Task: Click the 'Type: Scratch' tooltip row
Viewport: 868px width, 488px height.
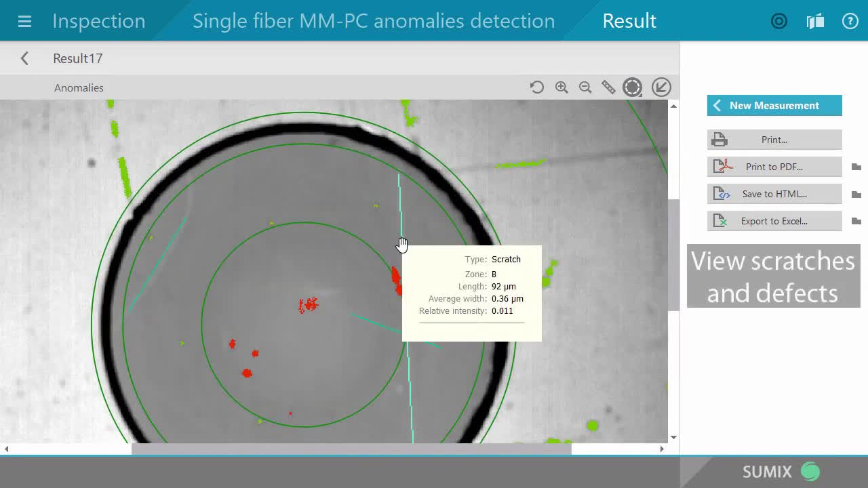Action: [493, 260]
